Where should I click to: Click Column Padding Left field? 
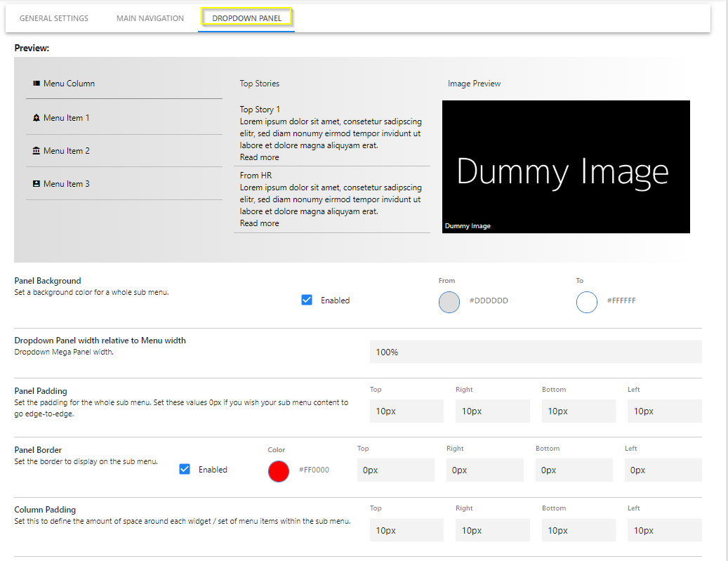665,530
